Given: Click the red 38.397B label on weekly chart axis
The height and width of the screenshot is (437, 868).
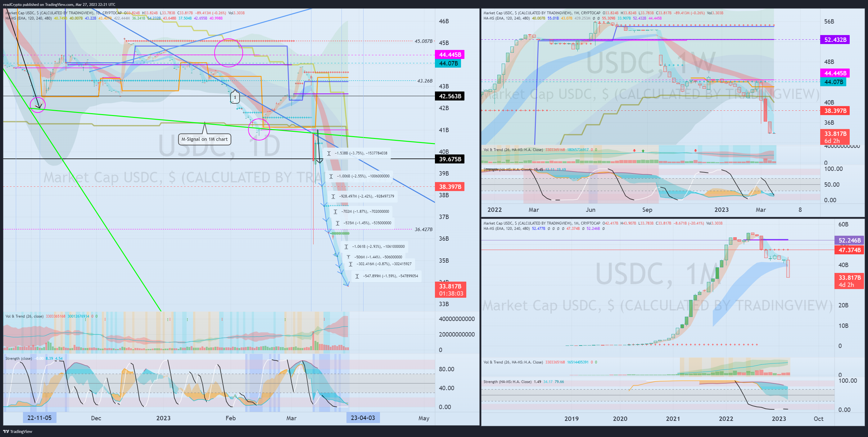Looking at the screenshot, I should (835, 111).
